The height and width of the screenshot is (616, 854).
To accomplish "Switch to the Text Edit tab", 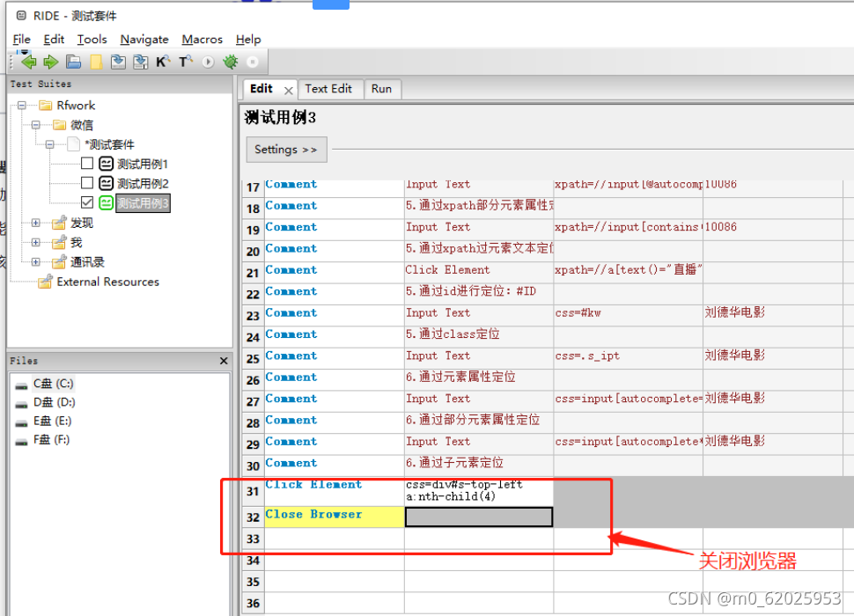I will (x=330, y=88).
